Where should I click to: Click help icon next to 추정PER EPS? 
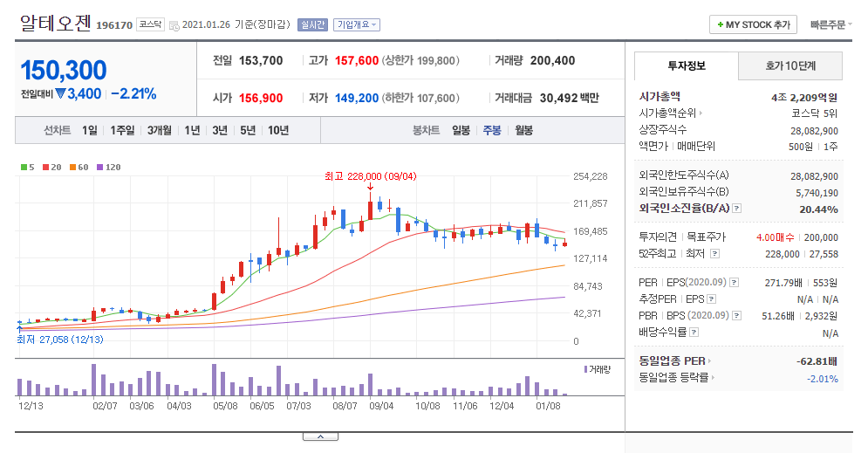point(711,299)
